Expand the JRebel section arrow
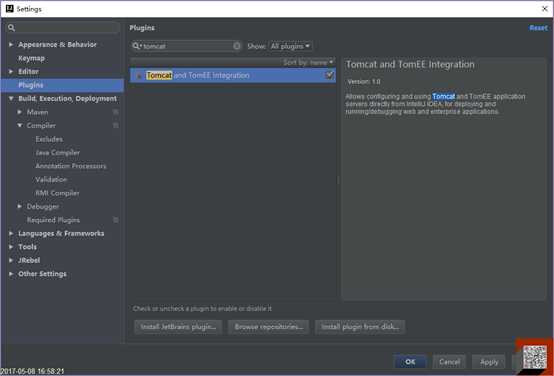 click(x=11, y=260)
